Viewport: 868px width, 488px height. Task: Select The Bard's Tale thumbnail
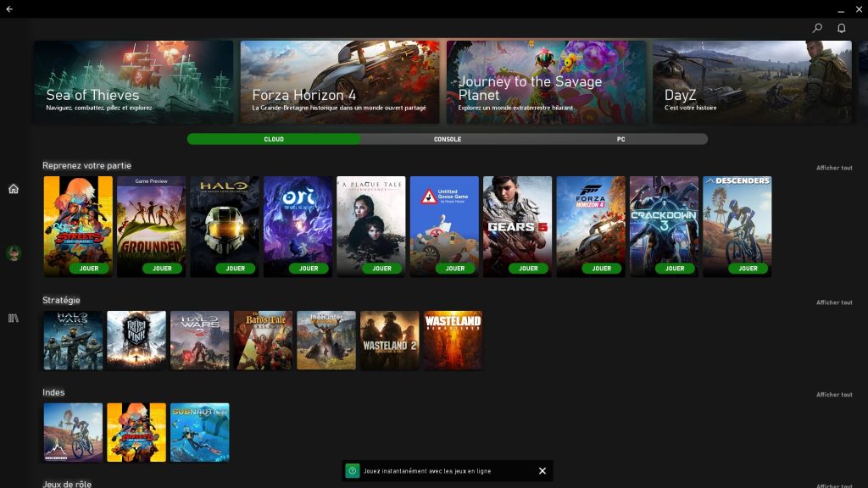(263, 341)
